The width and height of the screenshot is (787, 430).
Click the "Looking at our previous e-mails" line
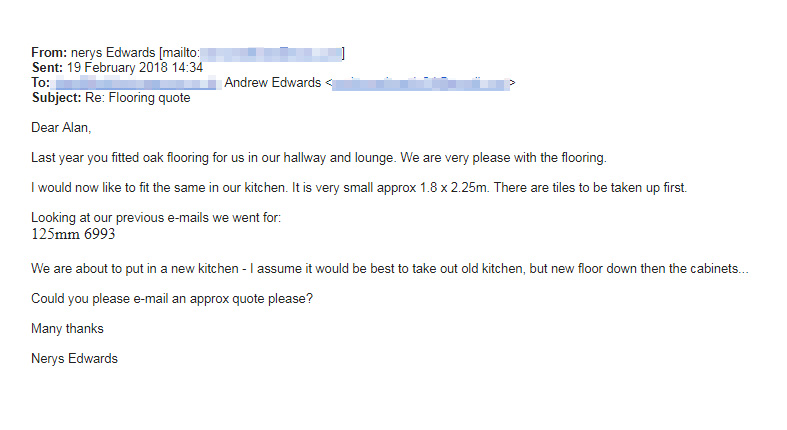[x=155, y=218]
